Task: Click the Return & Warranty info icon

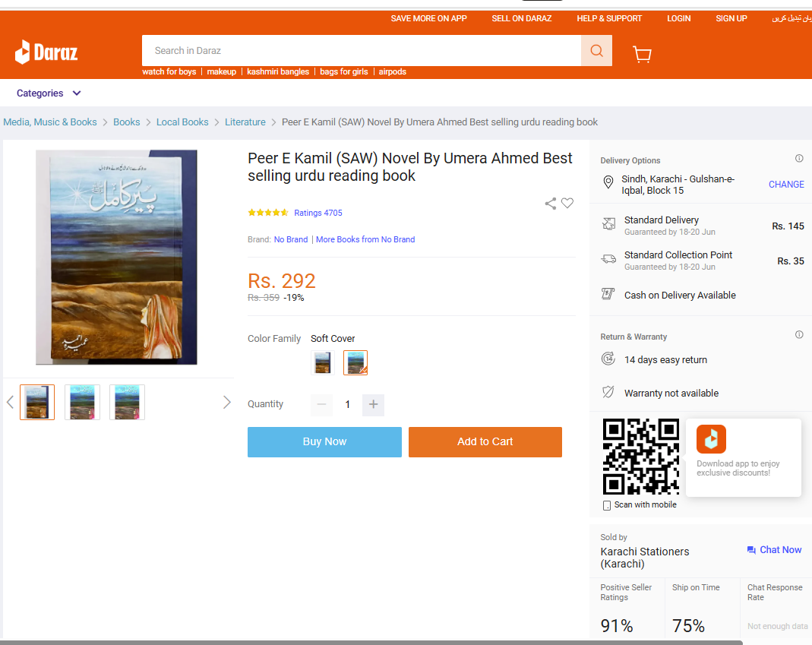Action: (799, 335)
